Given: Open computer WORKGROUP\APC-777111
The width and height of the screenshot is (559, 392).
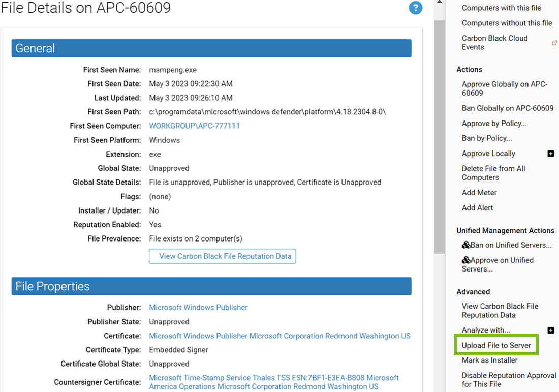Looking at the screenshot, I should click(195, 126).
